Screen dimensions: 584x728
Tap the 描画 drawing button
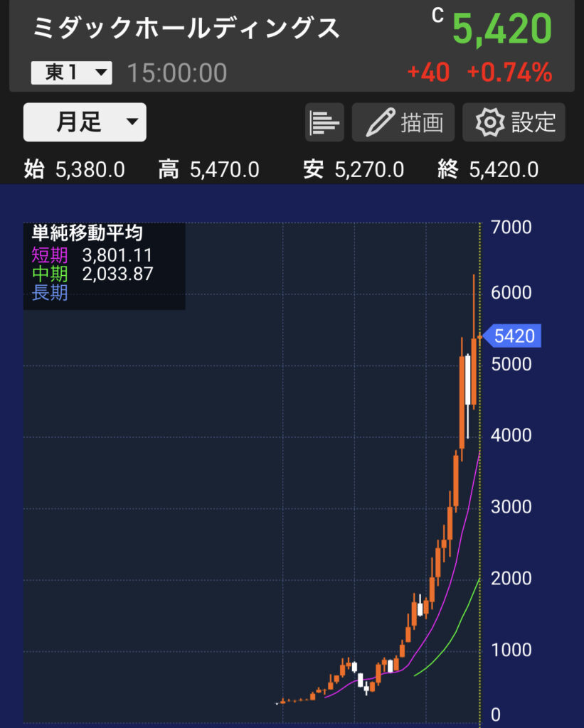(403, 122)
